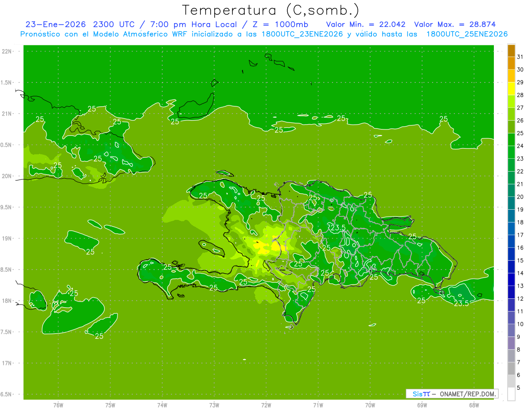Click the "72W" longitude axis label

pos(266,405)
